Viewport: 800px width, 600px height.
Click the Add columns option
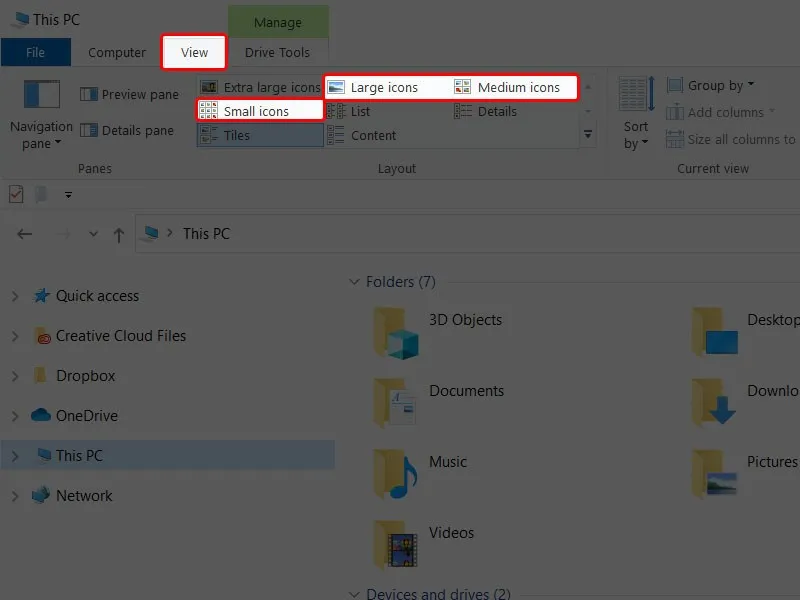720,112
